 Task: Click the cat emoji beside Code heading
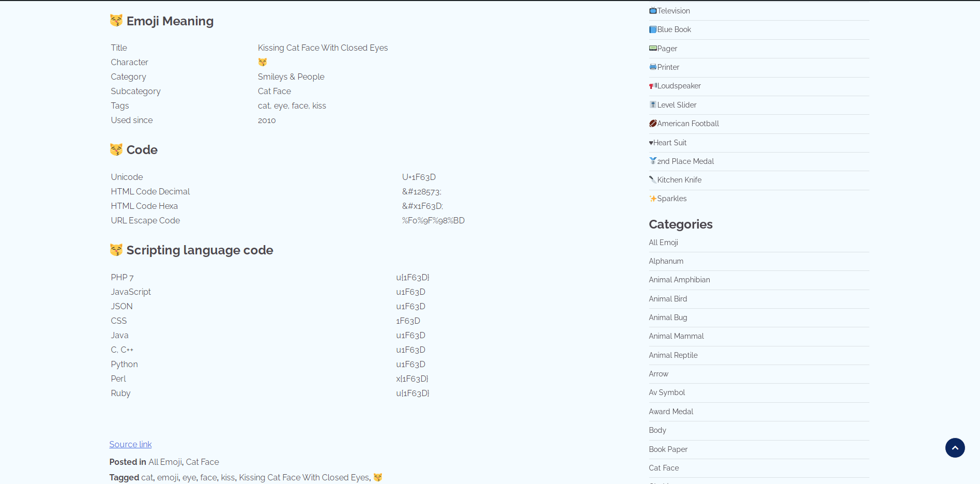point(116,149)
